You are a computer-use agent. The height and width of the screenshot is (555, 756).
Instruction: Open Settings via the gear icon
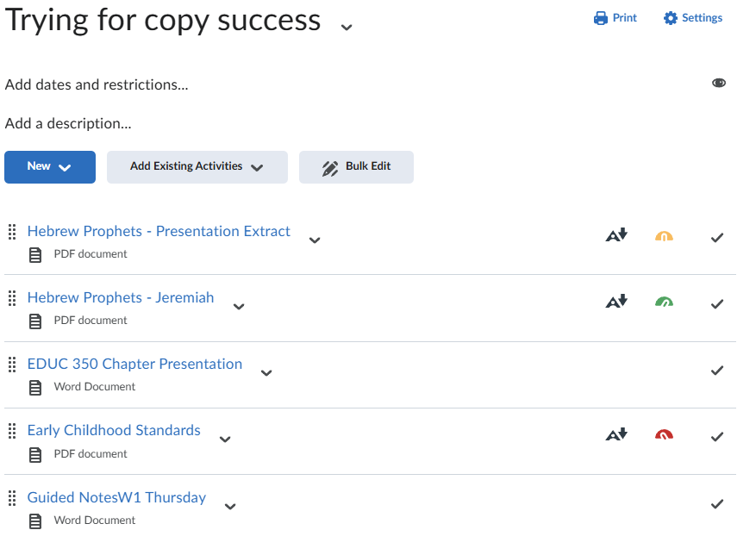(x=671, y=18)
